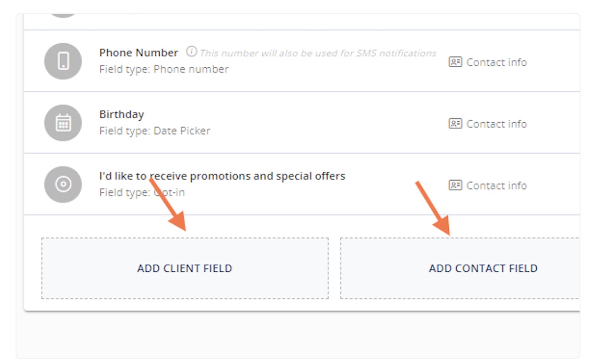Click the contact card icon in promotions row

tap(455, 185)
